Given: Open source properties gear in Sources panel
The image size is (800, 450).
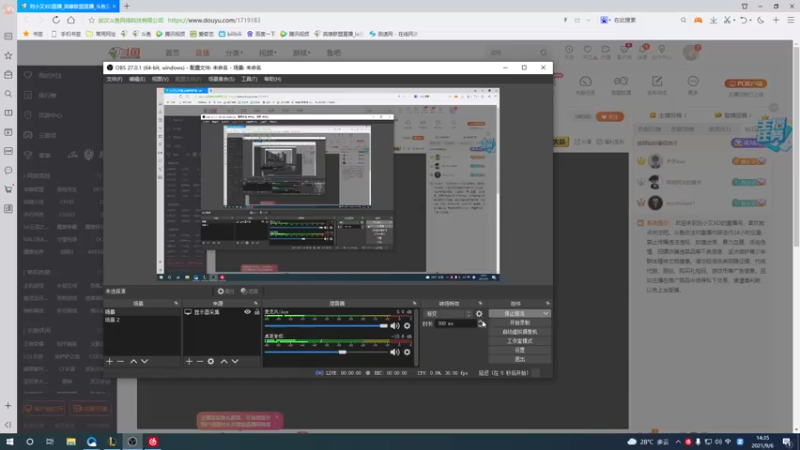Looking at the screenshot, I should (x=211, y=361).
